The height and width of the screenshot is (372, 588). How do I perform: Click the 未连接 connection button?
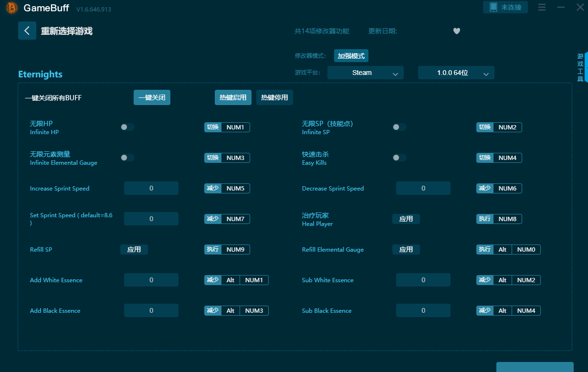point(505,7)
